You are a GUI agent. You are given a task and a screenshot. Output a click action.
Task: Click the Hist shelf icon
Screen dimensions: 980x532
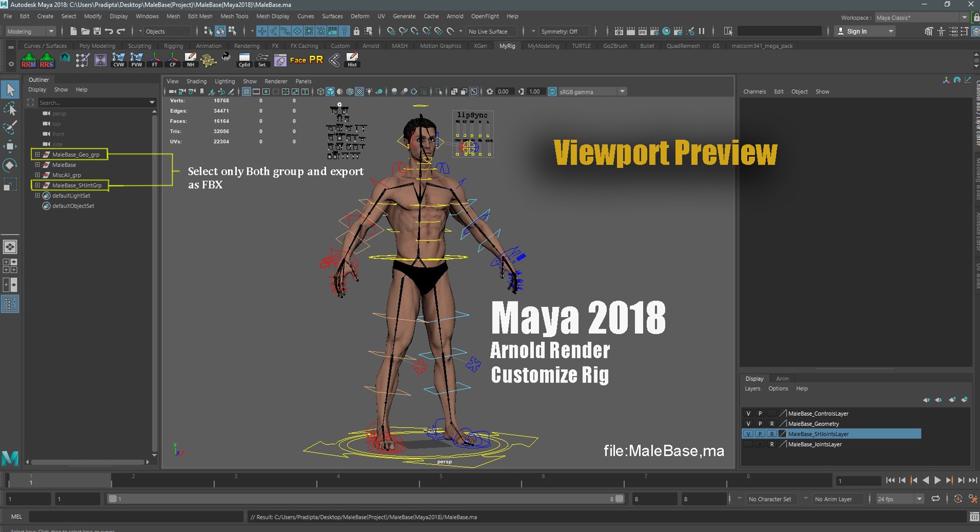(352, 60)
